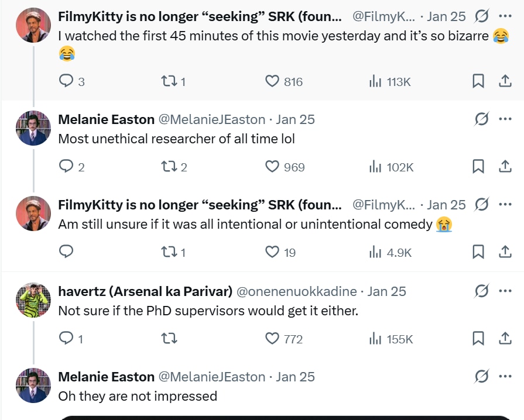Image resolution: width=524 pixels, height=420 pixels.
Task: Reply to the havertz PhD supervisors tweet
Action: click(67, 339)
